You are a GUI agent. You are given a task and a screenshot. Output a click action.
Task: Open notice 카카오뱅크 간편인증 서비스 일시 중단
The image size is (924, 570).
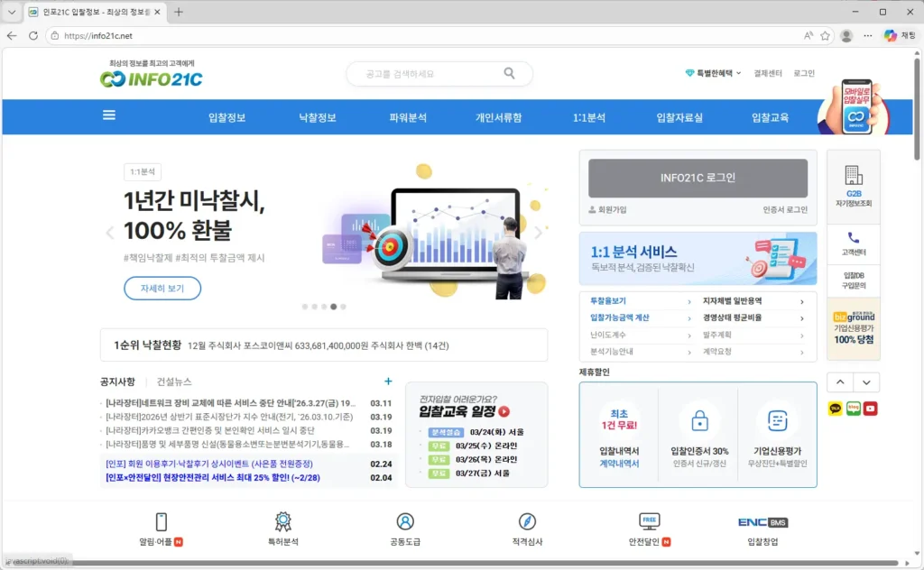209,431
